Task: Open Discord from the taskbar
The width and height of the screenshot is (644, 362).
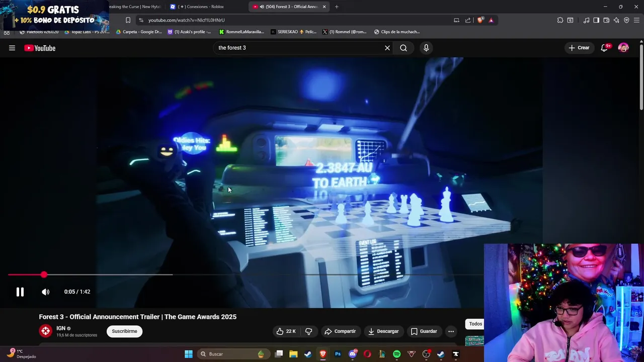Action: click(x=352, y=354)
